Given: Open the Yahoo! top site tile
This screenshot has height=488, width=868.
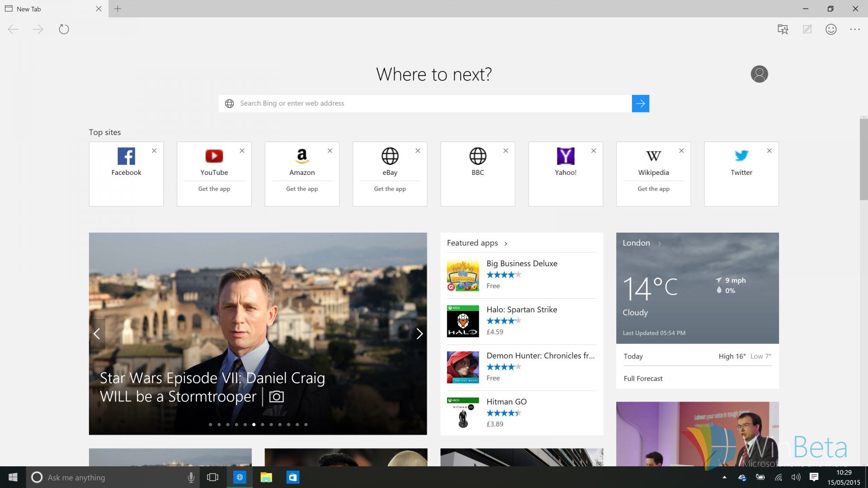Looking at the screenshot, I should coord(566,174).
